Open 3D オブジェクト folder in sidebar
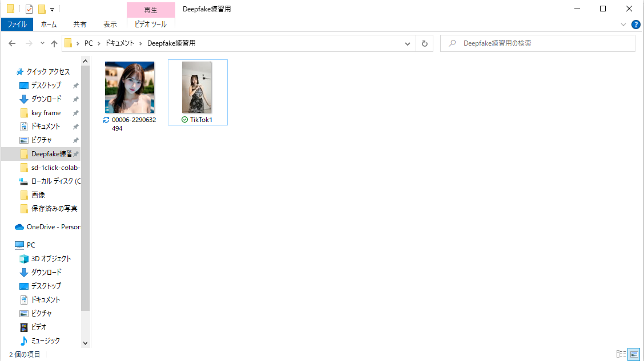 (51, 259)
